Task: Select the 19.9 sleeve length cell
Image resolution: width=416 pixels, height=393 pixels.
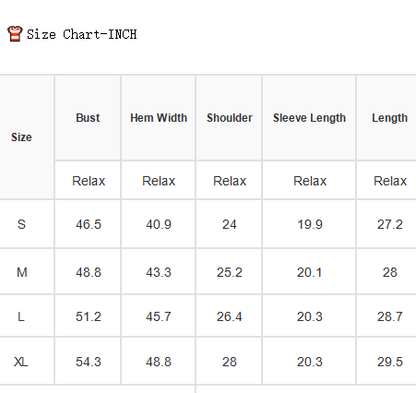Action: 310,224
